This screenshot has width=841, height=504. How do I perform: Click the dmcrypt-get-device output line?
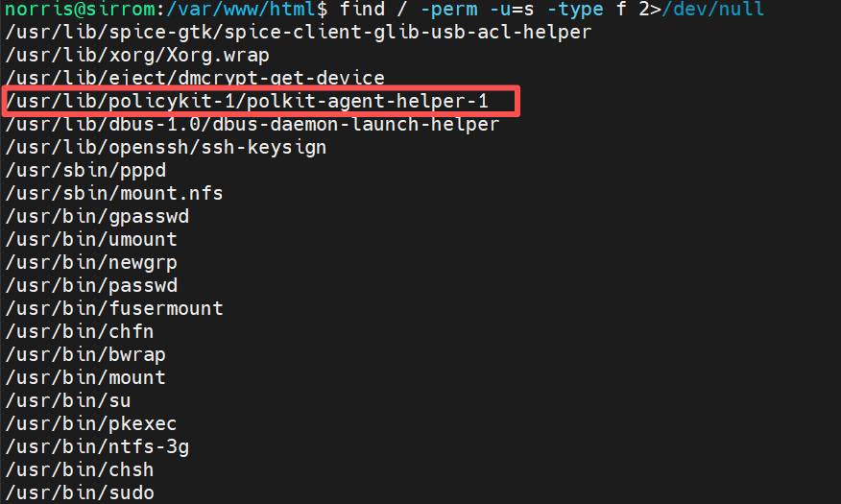195,78
